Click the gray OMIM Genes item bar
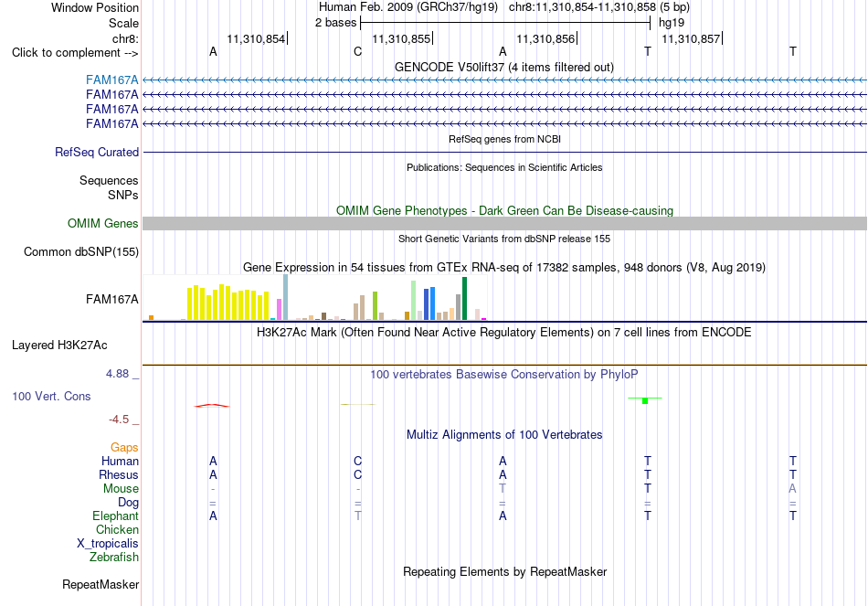The width and height of the screenshot is (868, 606). click(x=504, y=223)
